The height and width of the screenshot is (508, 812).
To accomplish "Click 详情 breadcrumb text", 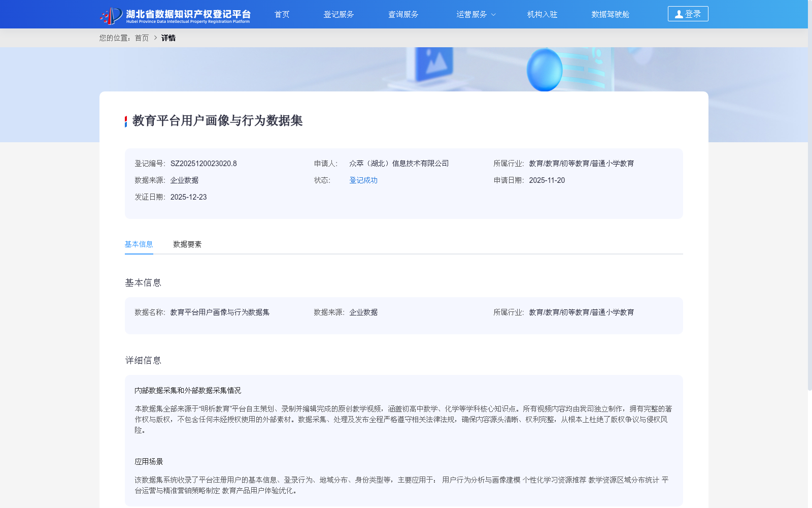I will click(x=168, y=38).
